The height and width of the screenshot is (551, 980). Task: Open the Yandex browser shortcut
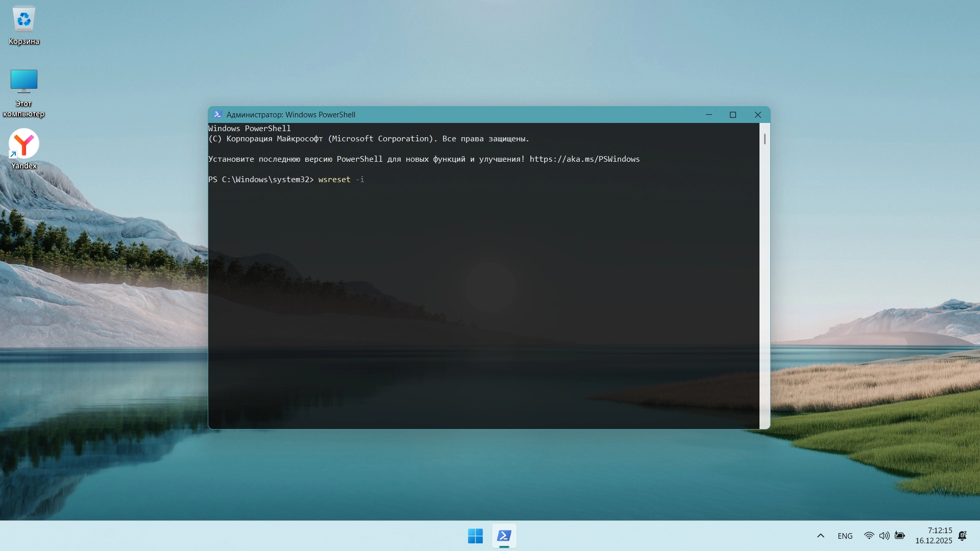click(24, 144)
